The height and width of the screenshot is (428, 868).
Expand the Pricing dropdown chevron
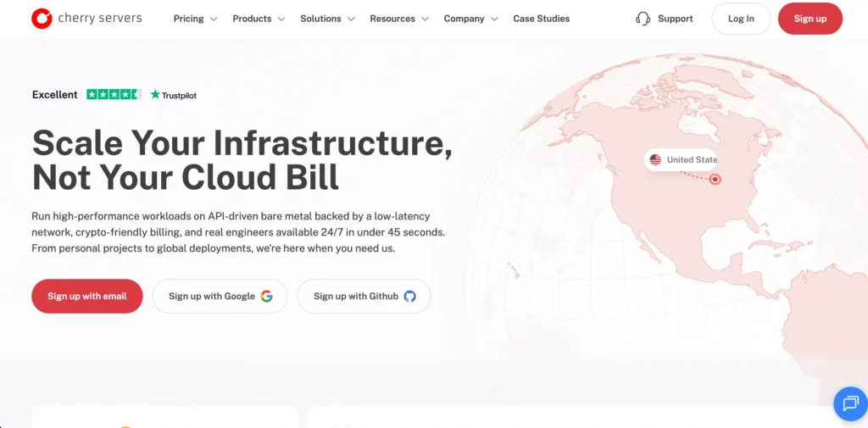coord(214,19)
